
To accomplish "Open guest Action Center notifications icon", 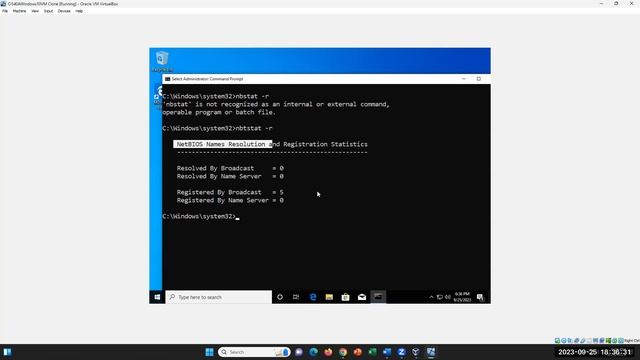I will [480, 297].
